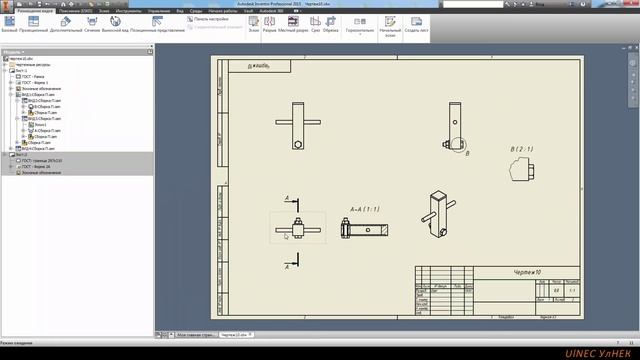Expand the В:Сборка П.iam detail view node
The width and height of the screenshot is (640, 360).
coord(23,107)
